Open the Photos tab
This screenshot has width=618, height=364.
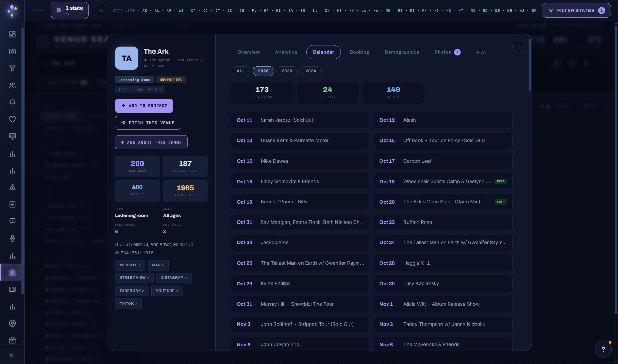tap(447, 52)
